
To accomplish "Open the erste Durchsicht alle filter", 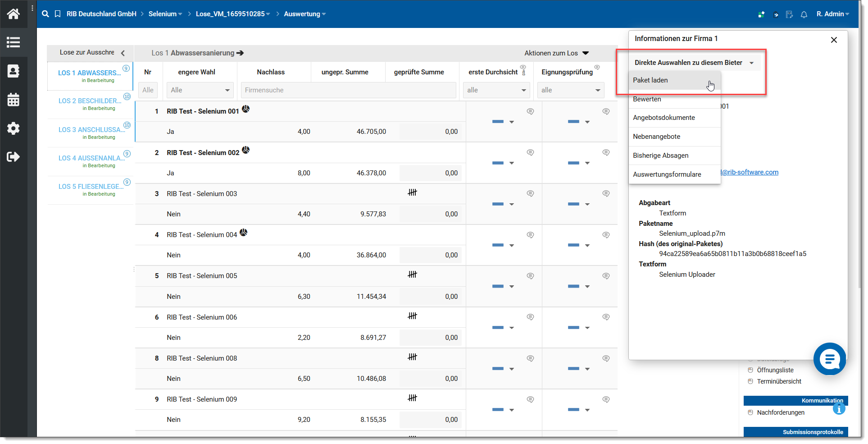I will (496, 90).
